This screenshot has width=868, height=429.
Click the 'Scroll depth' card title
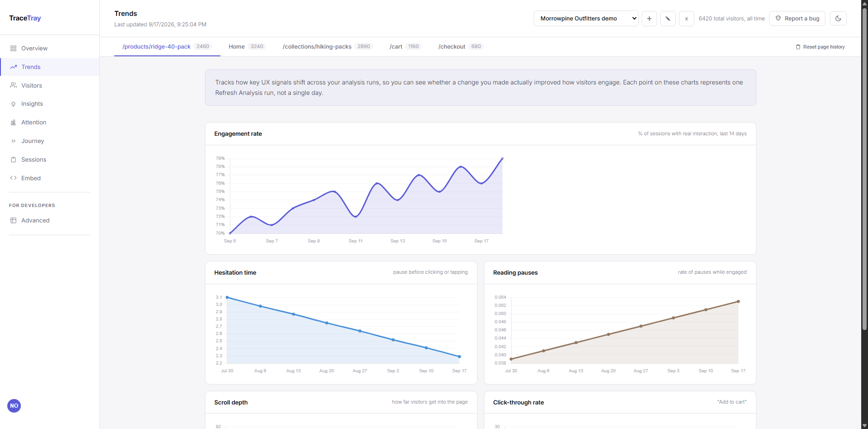point(231,403)
